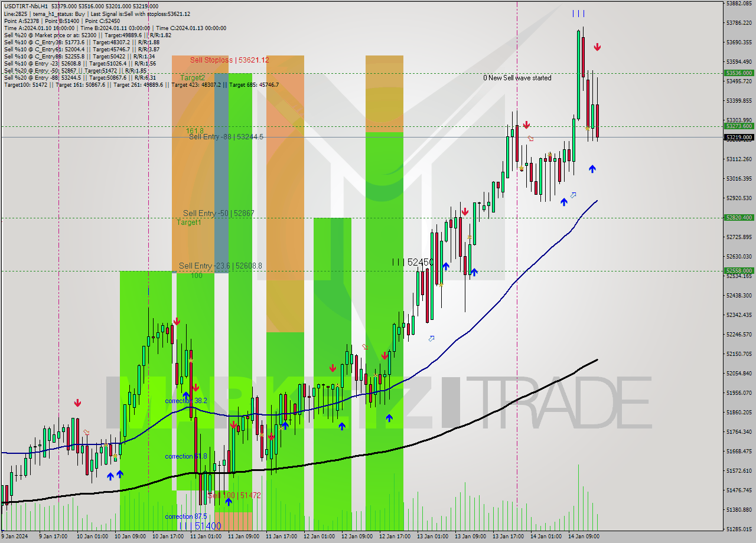Select the 'Sell Entry -88 | 53244.5' label
Screen dimensions: 756x543
click(226, 137)
